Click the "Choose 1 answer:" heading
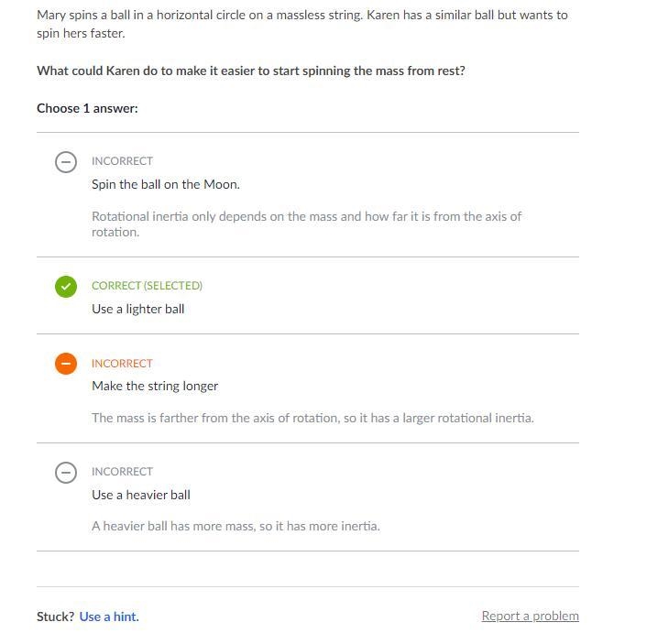 pyautogui.click(x=87, y=108)
